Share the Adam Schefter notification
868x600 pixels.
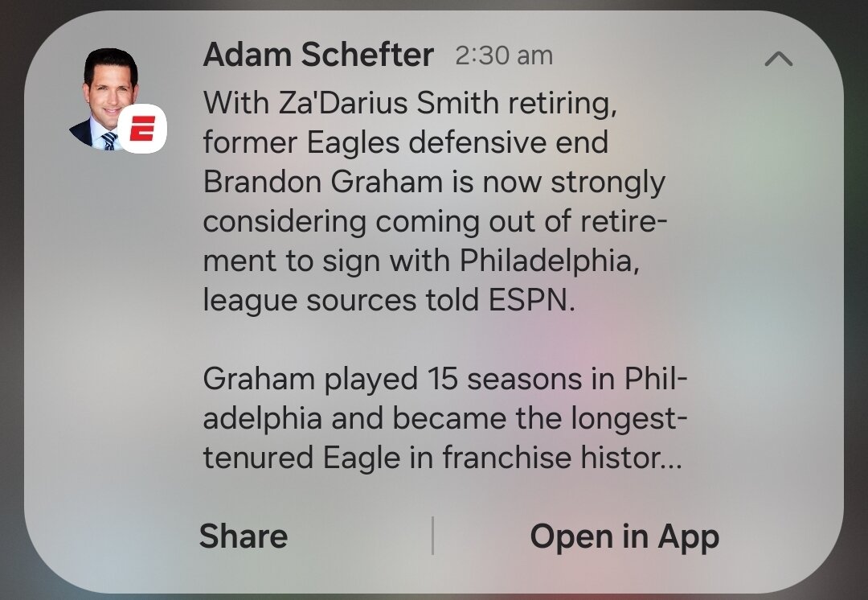pos(243,536)
